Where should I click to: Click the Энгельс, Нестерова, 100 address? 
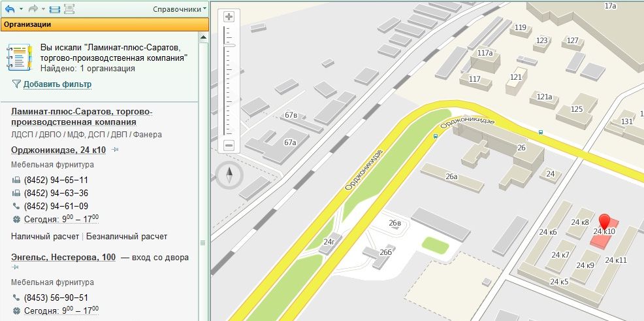click(x=63, y=258)
